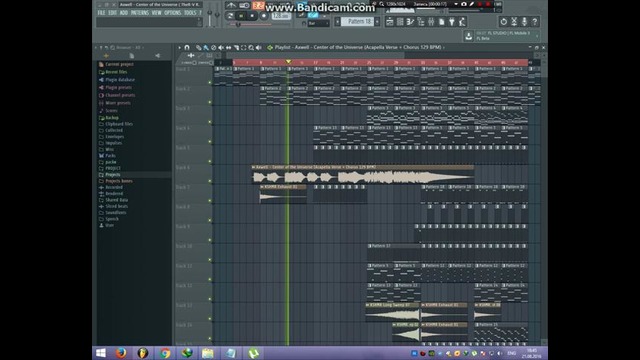Toggle the playlist magnet snap icon
The width and height of the screenshot is (640, 360).
[x=187, y=48]
